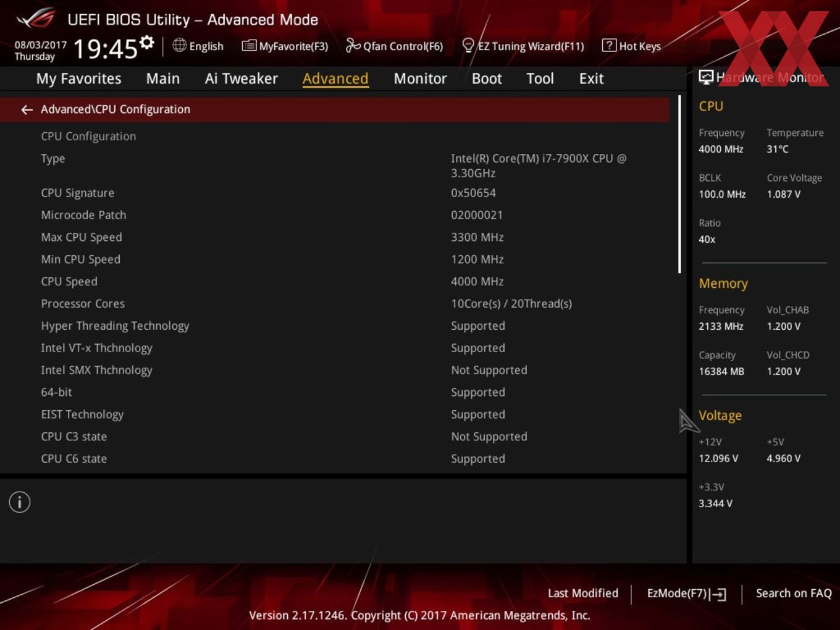
Task: Click the 19:45 clock display
Action: coord(105,48)
